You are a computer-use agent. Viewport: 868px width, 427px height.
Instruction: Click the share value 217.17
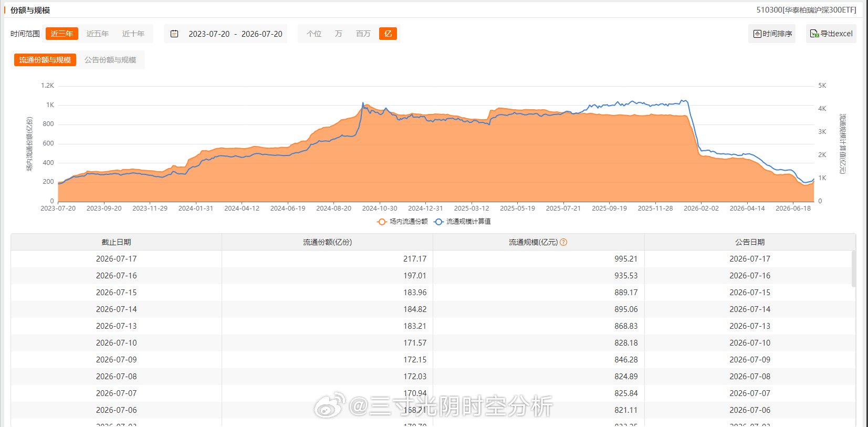coord(415,259)
